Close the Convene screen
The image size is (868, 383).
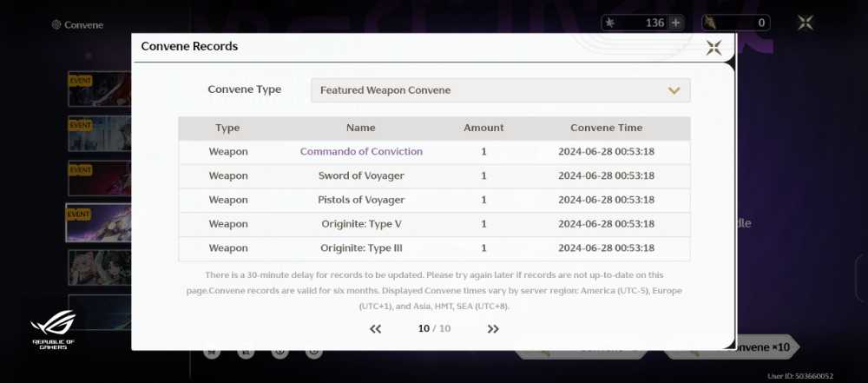pos(805,23)
